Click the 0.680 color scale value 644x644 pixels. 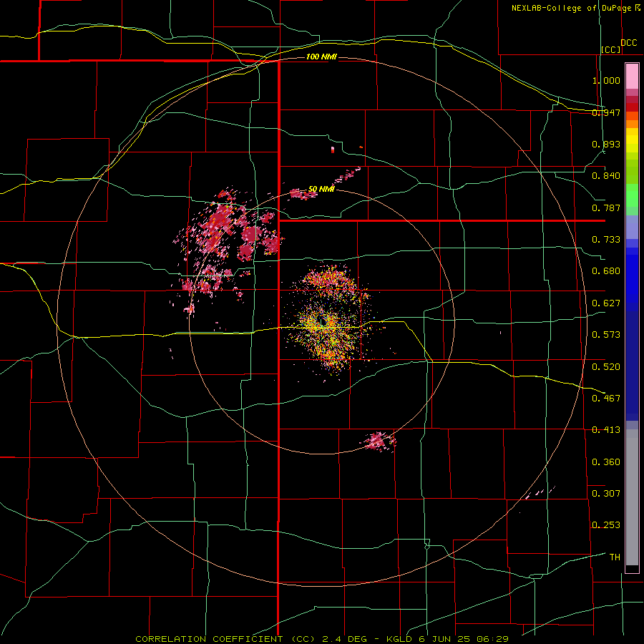pos(606,271)
